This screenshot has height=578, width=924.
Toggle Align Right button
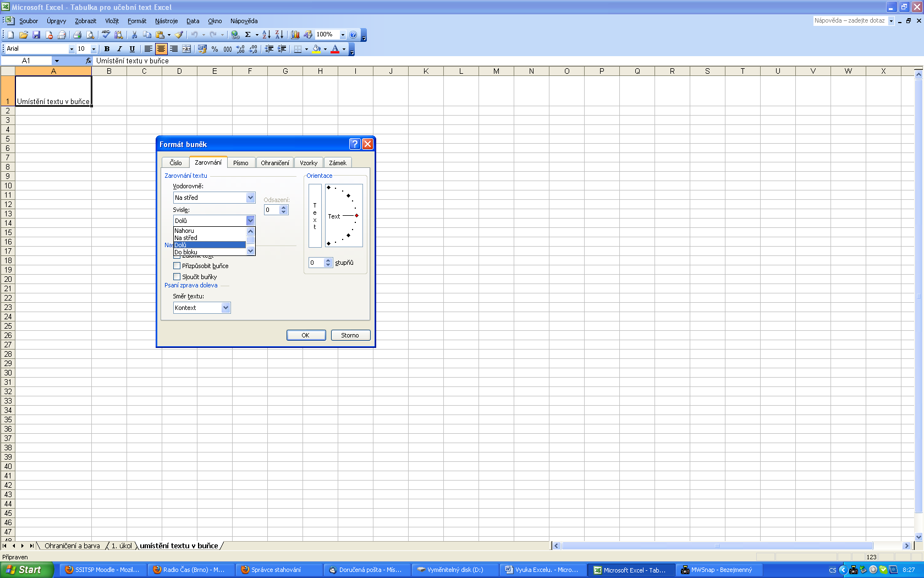click(174, 49)
